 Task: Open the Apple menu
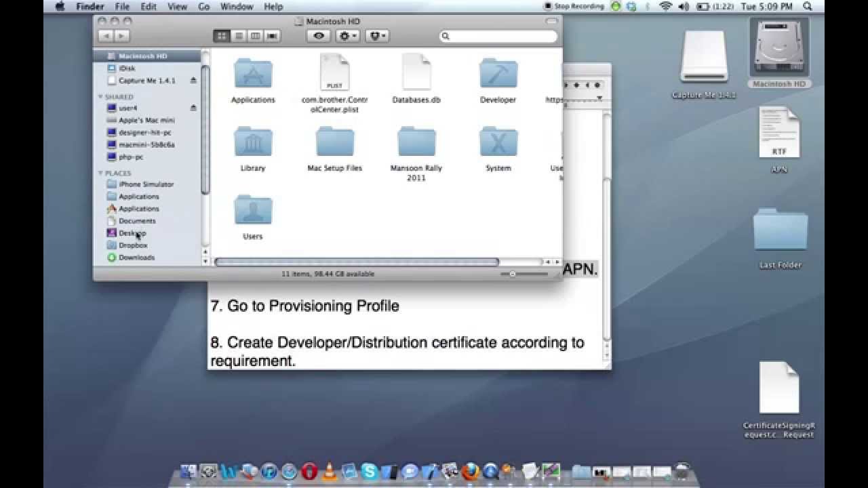(59, 6)
